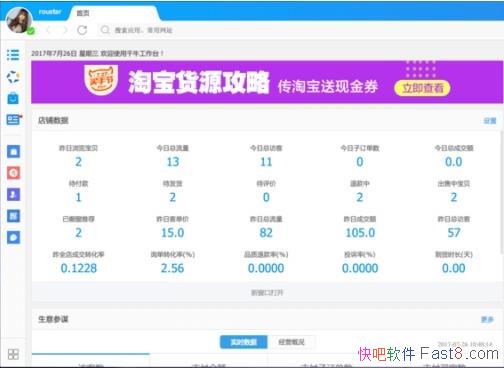Click the rouxtar username
The height and width of the screenshot is (368, 504).
pos(50,12)
